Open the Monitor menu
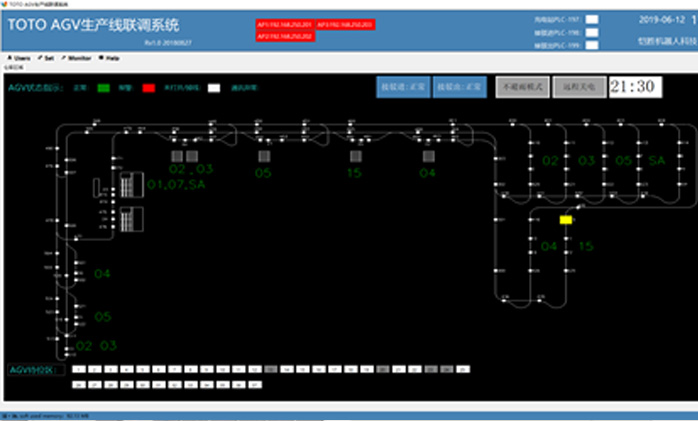Screen dimensions: 698x421 pyautogui.click(x=76, y=58)
